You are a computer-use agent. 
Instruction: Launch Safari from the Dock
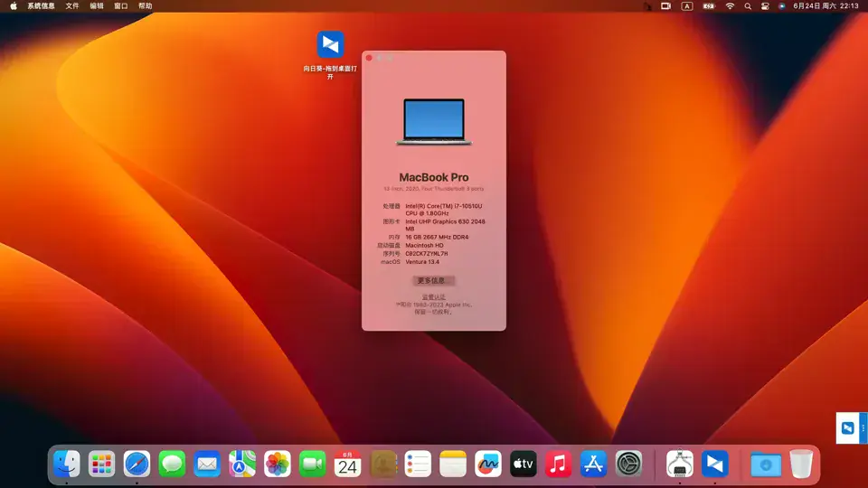pyautogui.click(x=137, y=464)
